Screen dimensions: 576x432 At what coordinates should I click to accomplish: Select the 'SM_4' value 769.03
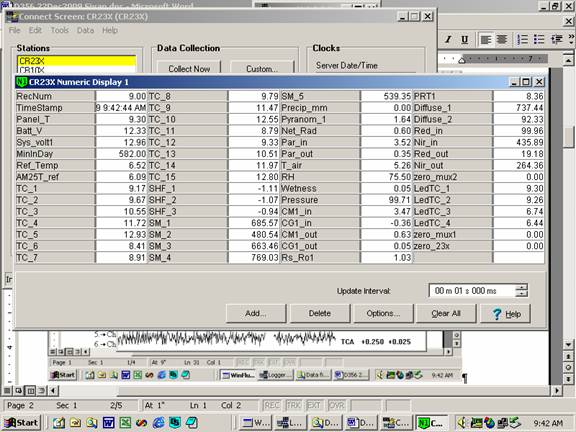(x=254, y=258)
